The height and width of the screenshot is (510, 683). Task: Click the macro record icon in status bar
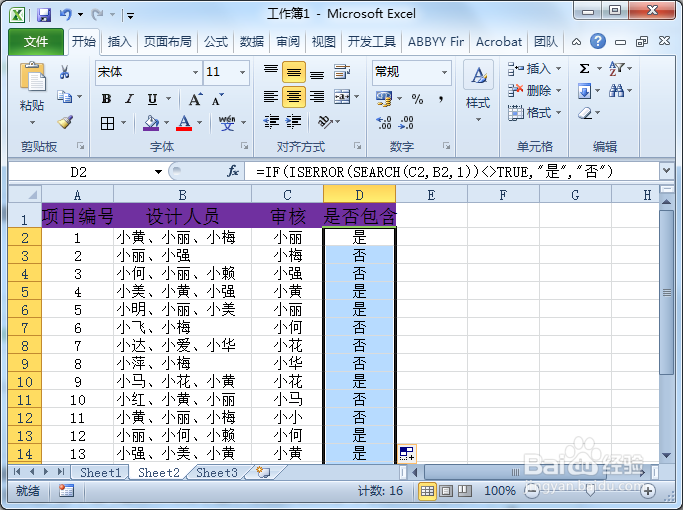[x=66, y=491]
